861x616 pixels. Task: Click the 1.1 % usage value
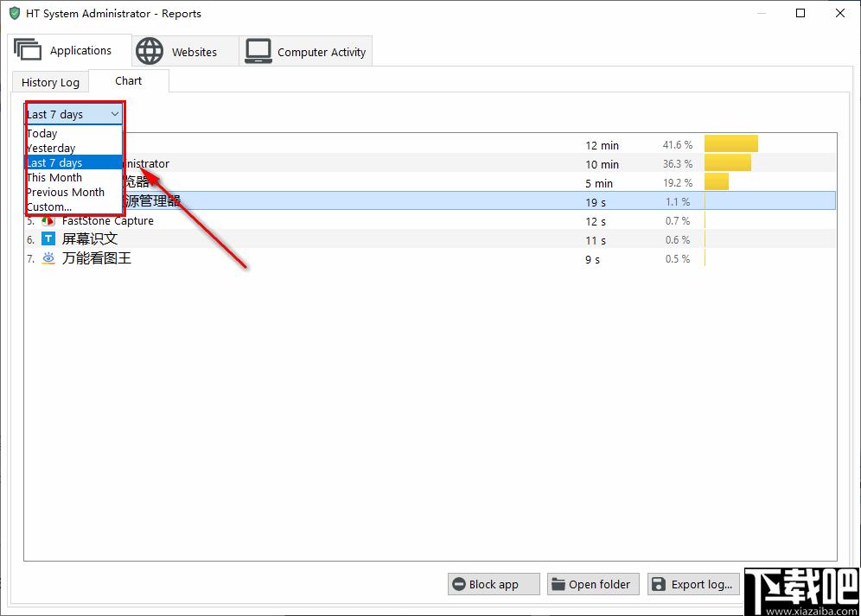pos(678,202)
